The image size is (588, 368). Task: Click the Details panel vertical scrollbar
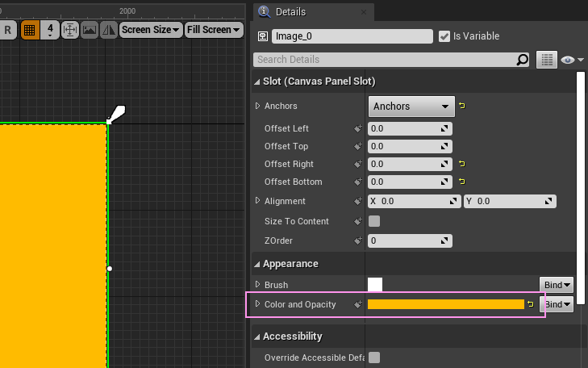click(581, 187)
